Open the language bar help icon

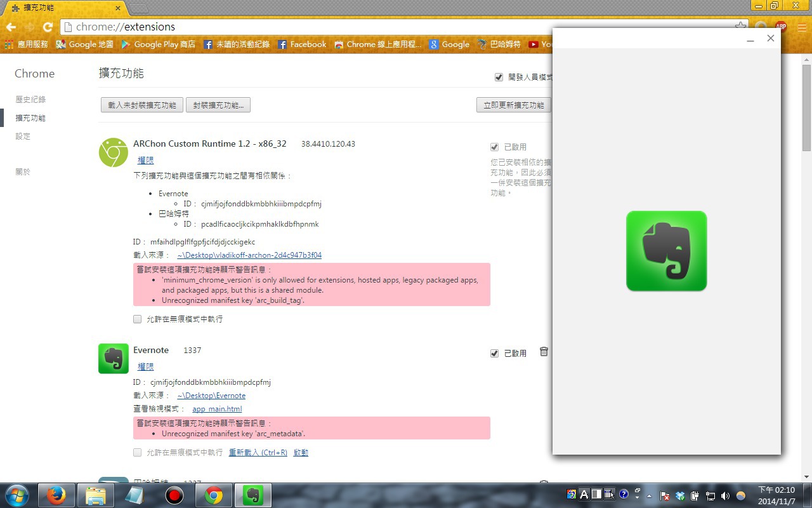pyautogui.click(x=623, y=493)
